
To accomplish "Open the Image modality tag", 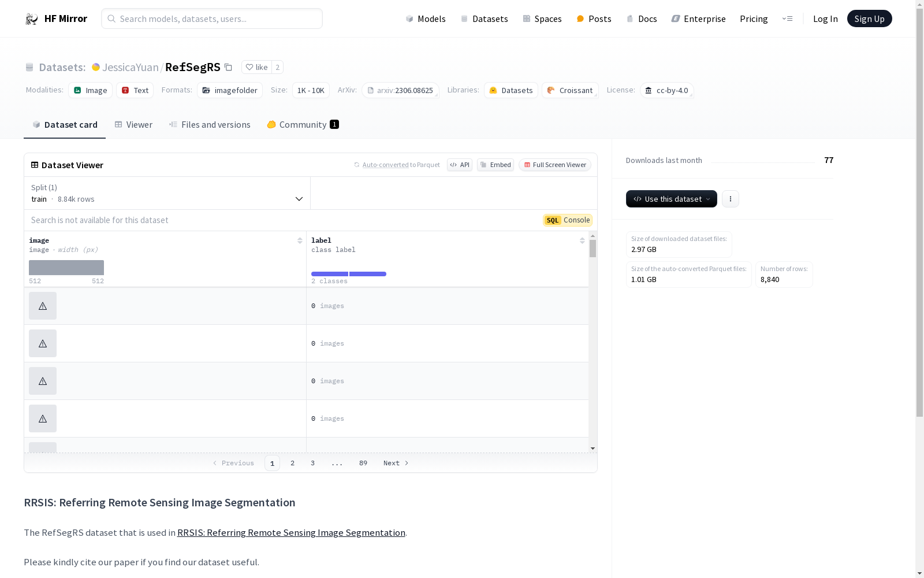I will (90, 90).
